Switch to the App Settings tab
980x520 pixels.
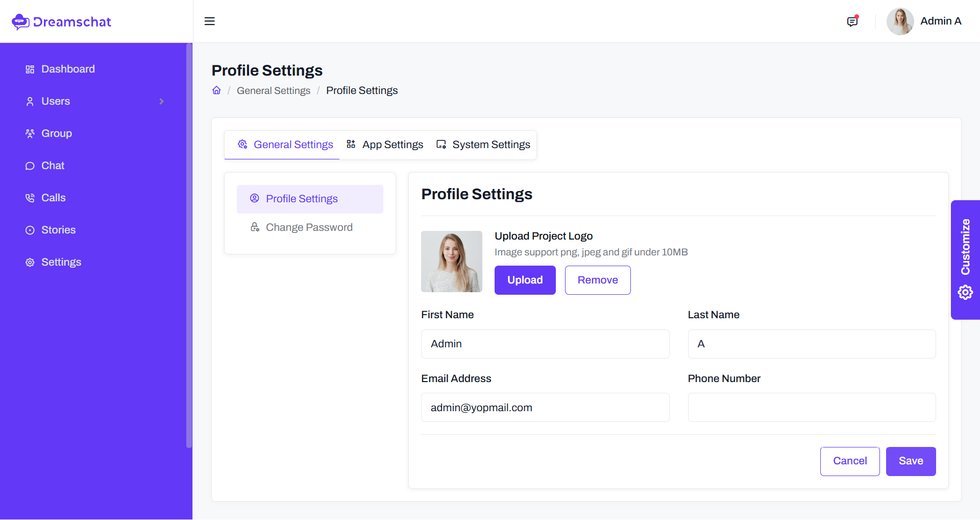[x=385, y=145]
